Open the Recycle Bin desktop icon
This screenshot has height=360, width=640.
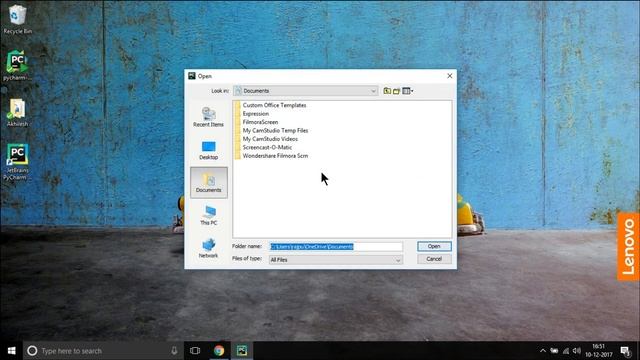tap(17, 19)
